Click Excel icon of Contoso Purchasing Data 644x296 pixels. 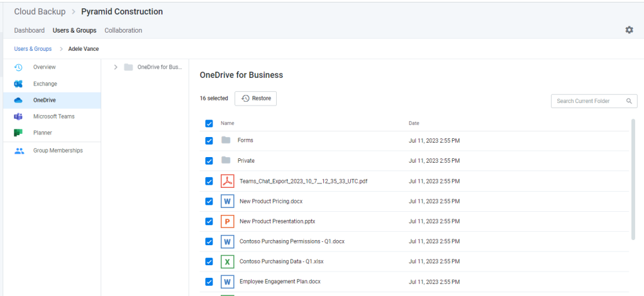[x=227, y=261]
